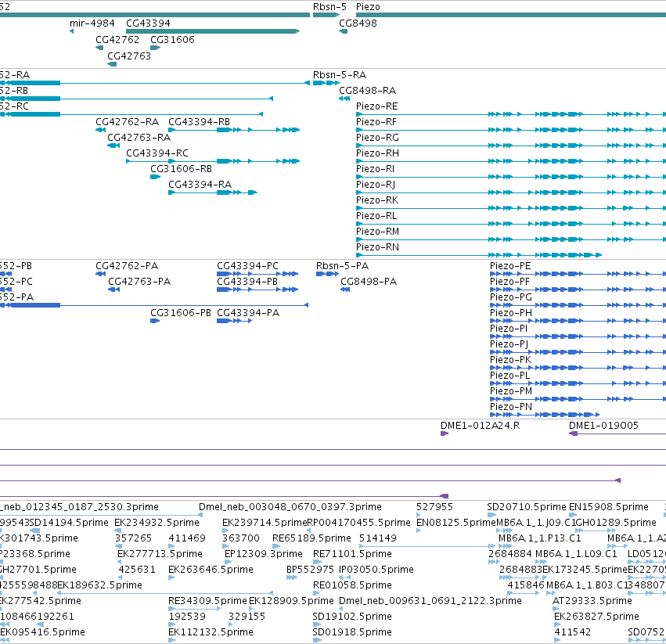Select transcript Piezo-RK
This screenshot has width=666, height=644.
pos(377,200)
